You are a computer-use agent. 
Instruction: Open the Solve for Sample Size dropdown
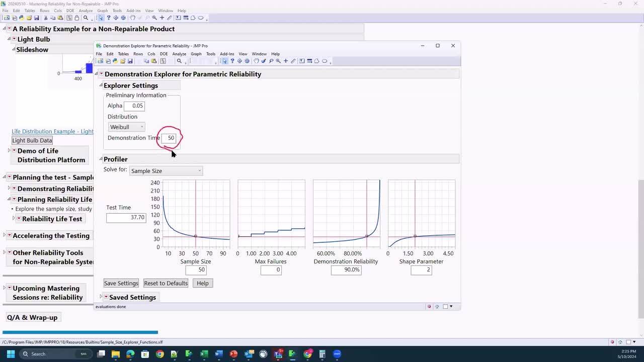tap(166, 171)
